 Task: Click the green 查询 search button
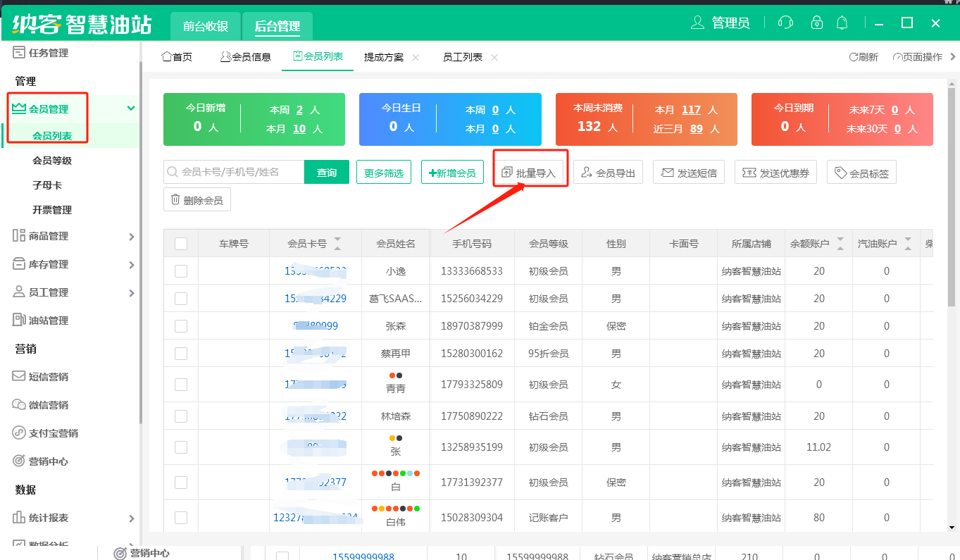tap(326, 173)
